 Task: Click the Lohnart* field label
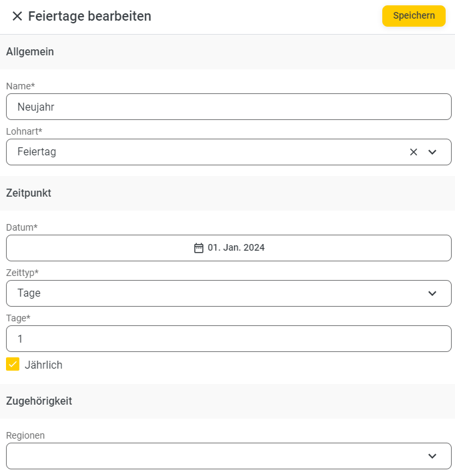(x=24, y=131)
